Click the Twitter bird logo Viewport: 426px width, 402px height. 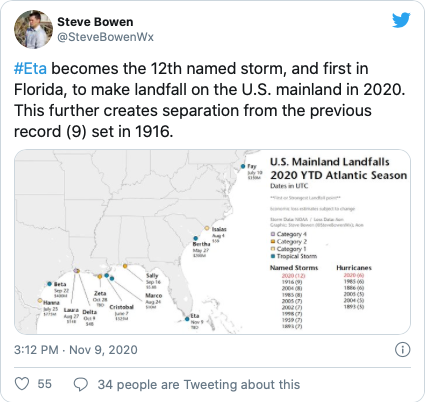[x=401, y=21]
